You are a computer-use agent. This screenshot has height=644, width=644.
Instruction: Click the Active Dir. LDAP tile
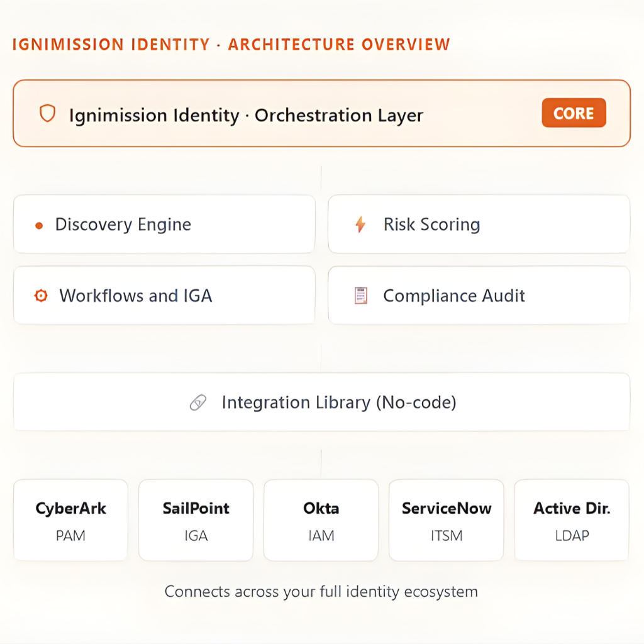coord(572,520)
